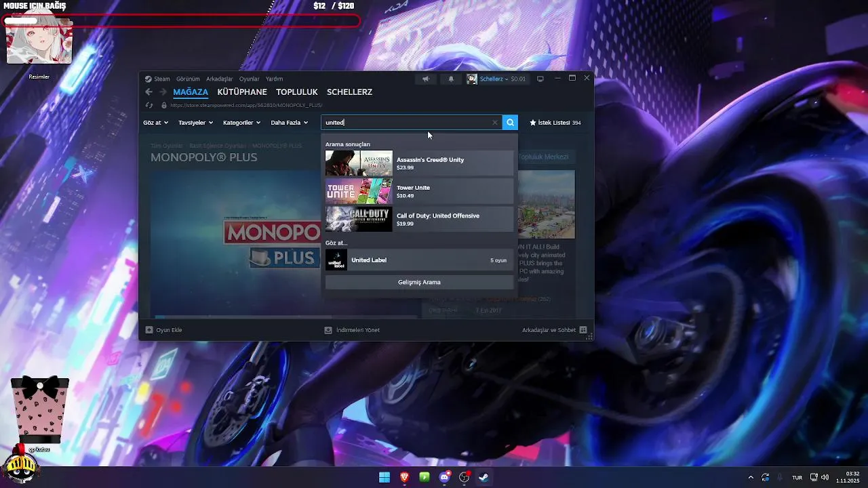This screenshot has height=488, width=868.
Task: Switch TUR keyboard language indicator
Action: pos(797,478)
